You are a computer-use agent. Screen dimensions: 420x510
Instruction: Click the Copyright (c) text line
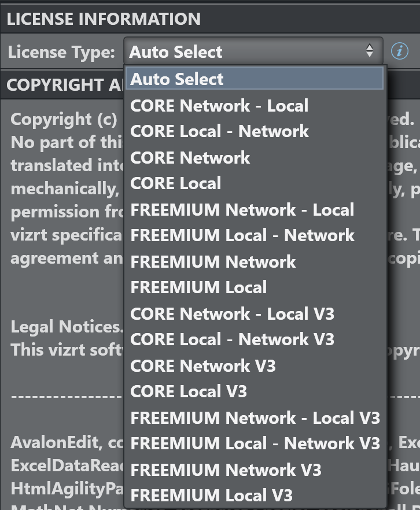(x=64, y=120)
